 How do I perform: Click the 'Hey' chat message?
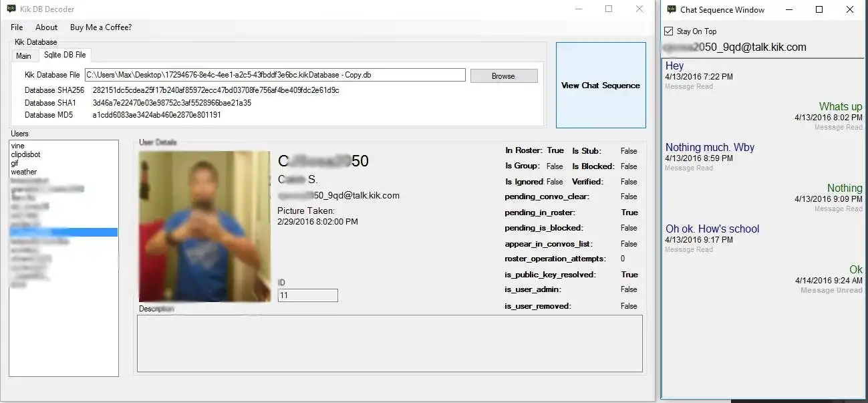[674, 66]
